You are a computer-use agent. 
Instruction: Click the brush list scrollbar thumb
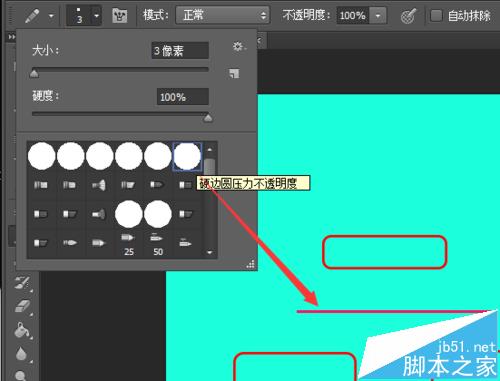[x=210, y=166]
